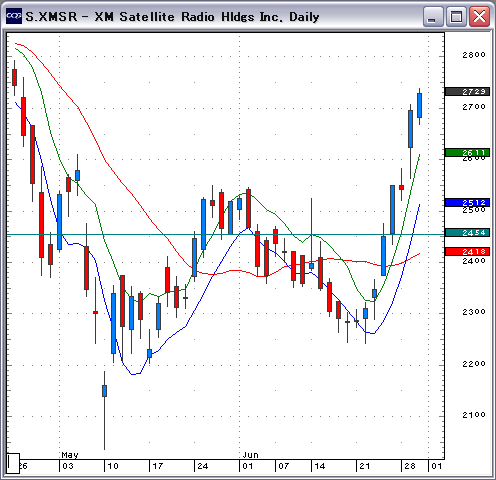Click the 03 date label on time axis
Image resolution: width=496 pixels, height=480 pixels.
click(x=68, y=466)
